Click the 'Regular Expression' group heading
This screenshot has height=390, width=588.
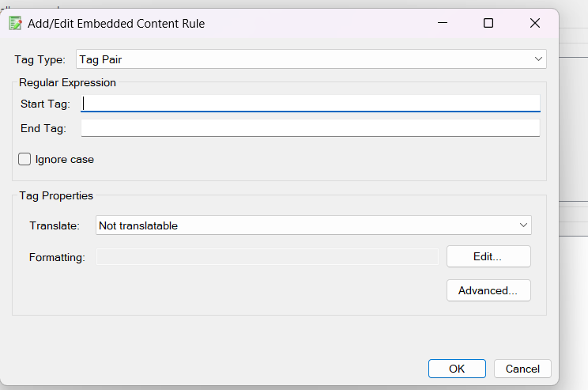(67, 82)
